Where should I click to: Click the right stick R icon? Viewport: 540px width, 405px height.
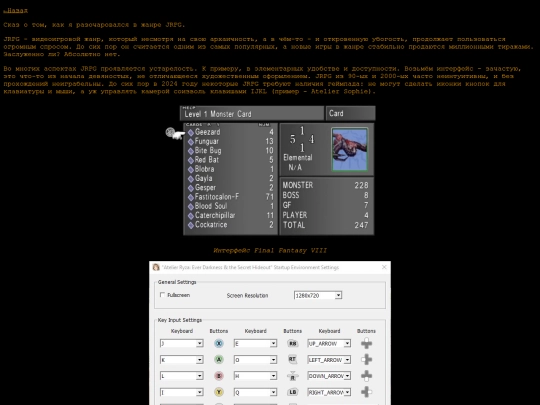click(292, 376)
